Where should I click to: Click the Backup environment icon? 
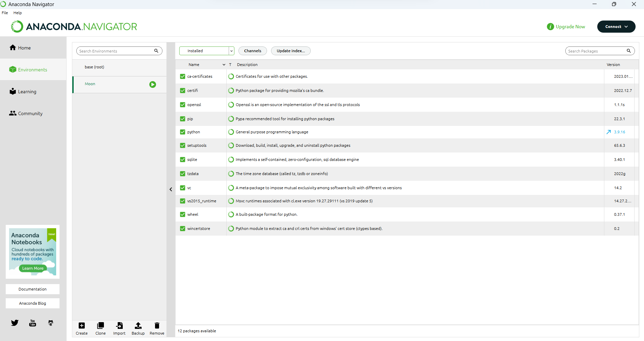138,326
